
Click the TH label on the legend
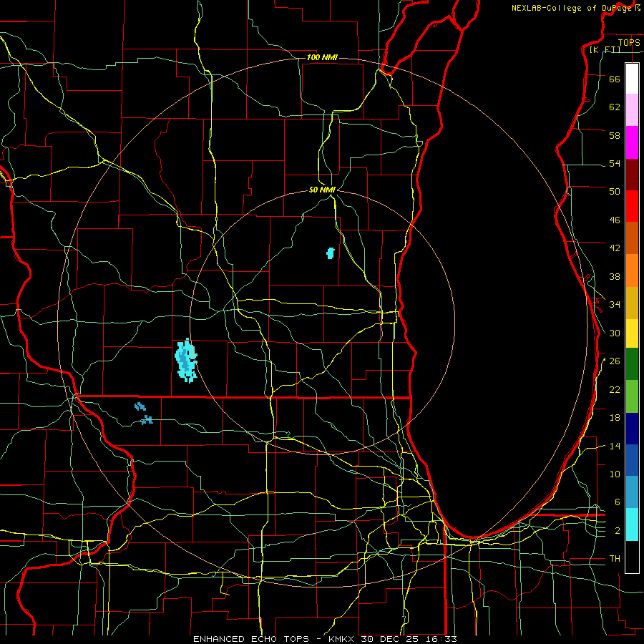(x=615, y=559)
